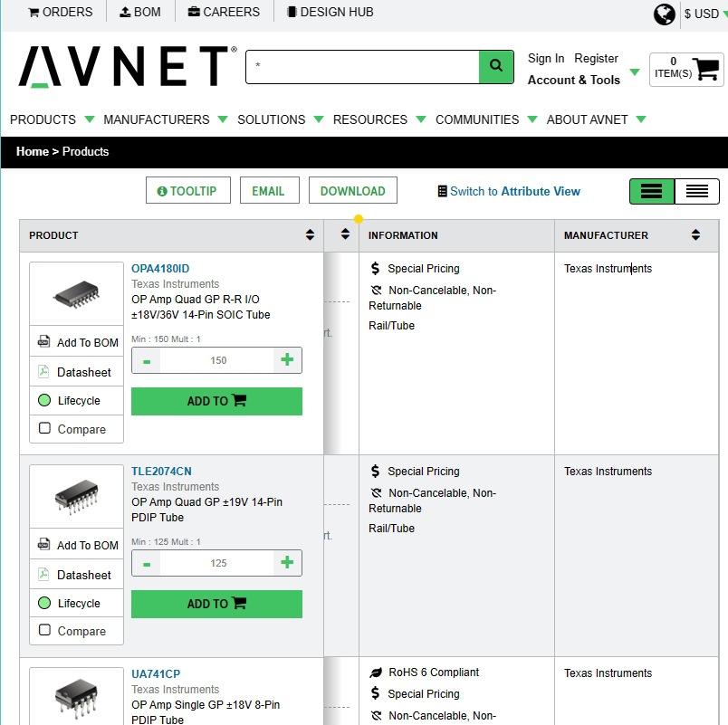Decrease OPA4180ID quantity with minus
728x725 pixels.
147,360
